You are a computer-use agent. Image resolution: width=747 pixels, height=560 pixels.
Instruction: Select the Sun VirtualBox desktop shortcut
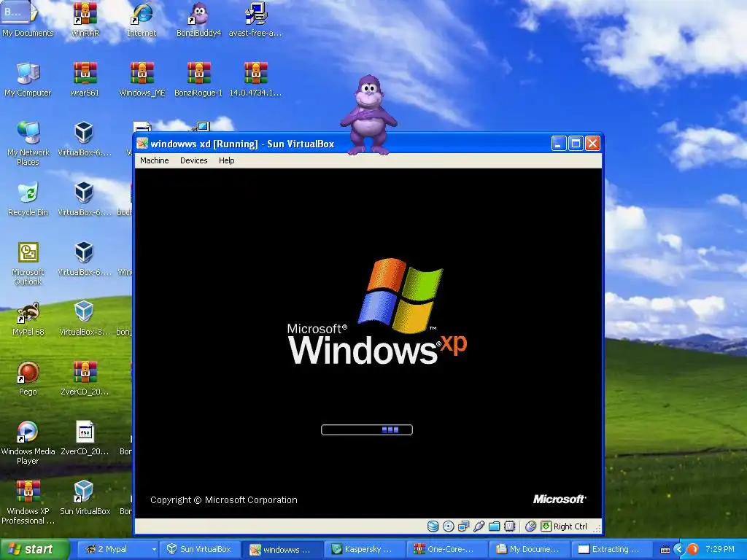pos(85,497)
